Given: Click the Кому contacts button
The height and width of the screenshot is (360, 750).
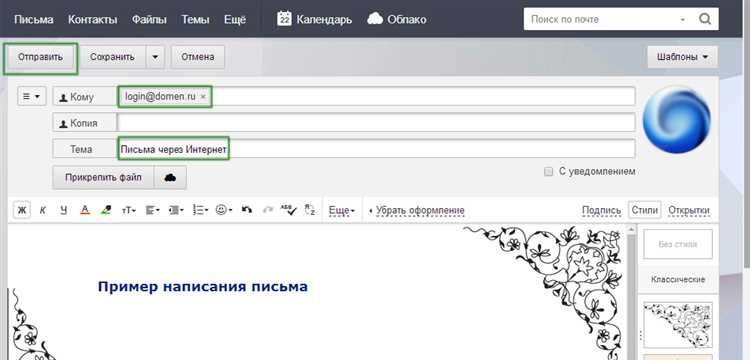Looking at the screenshot, I should click(x=84, y=97).
